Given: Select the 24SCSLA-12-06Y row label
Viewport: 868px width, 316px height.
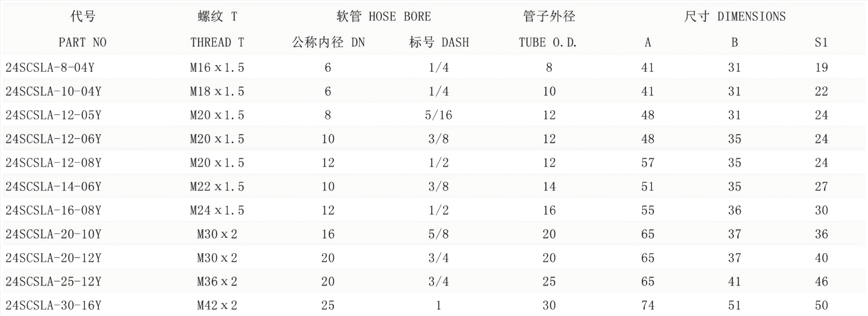Looking at the screenshot, I should coord(54,139).
